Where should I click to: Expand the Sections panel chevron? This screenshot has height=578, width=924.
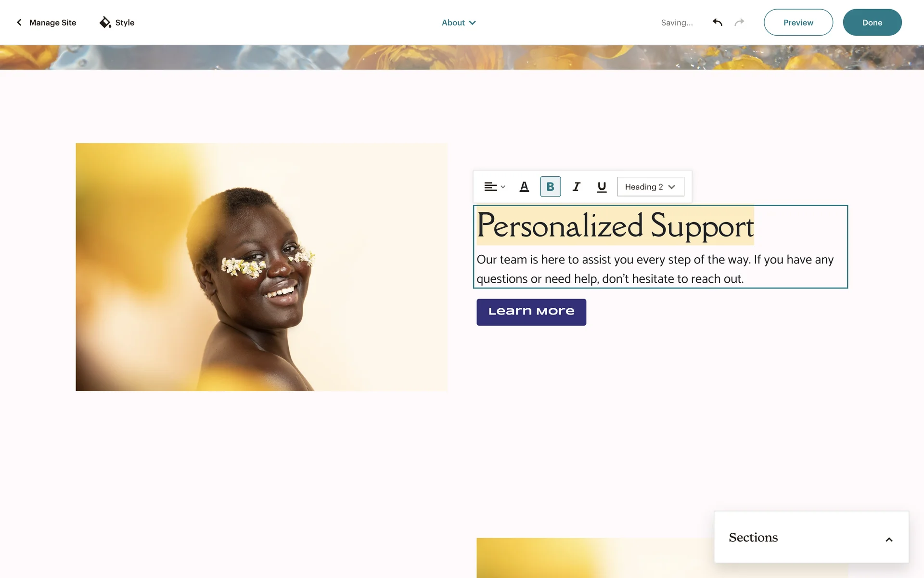889,539
